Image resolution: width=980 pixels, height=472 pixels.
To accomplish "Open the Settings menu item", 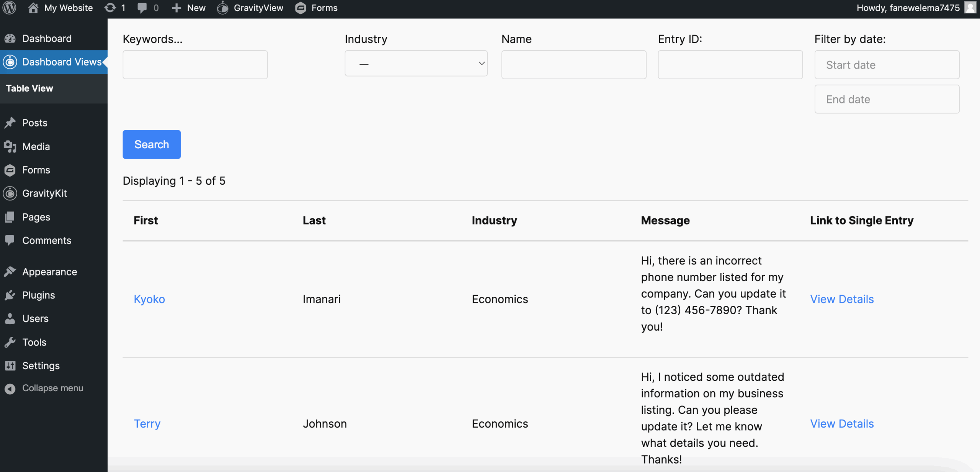I will pyautogui.click(x=41, y=365).
